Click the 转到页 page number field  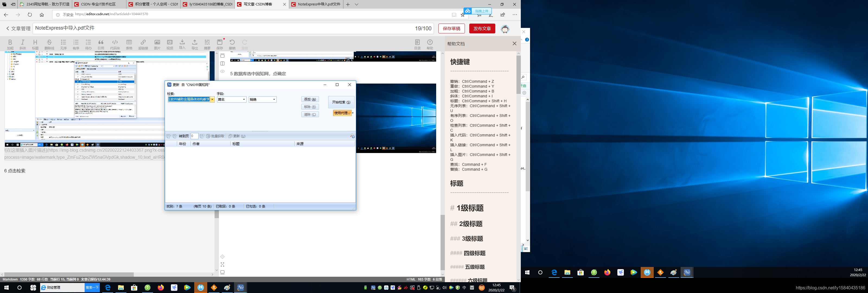[x=194, y=136]
